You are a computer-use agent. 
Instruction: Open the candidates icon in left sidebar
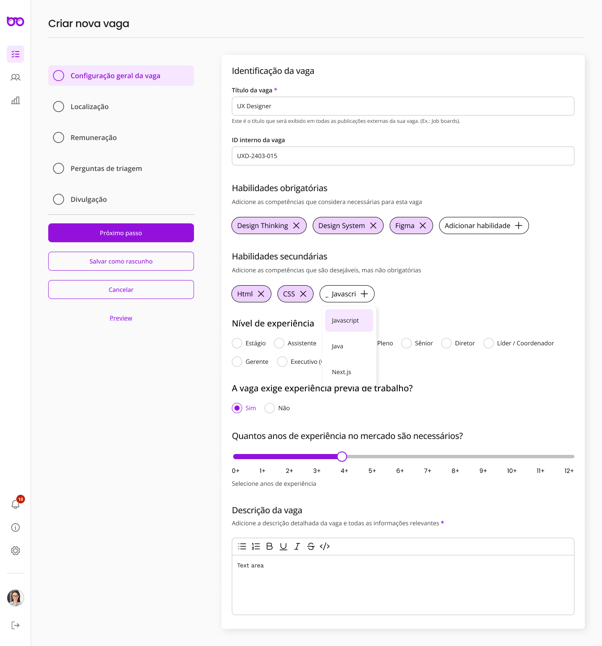click(x=15, y=77)
